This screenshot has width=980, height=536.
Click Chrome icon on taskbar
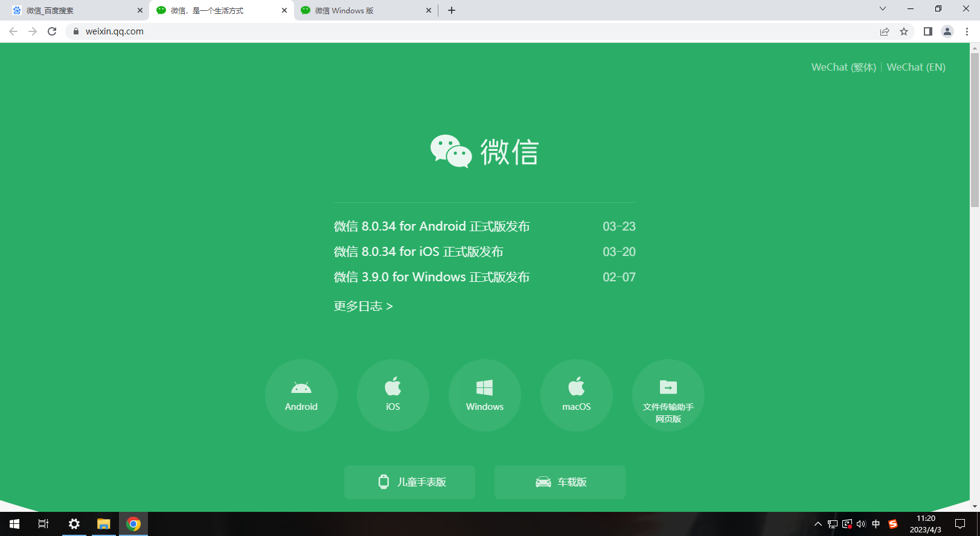[x=133, y=524]
